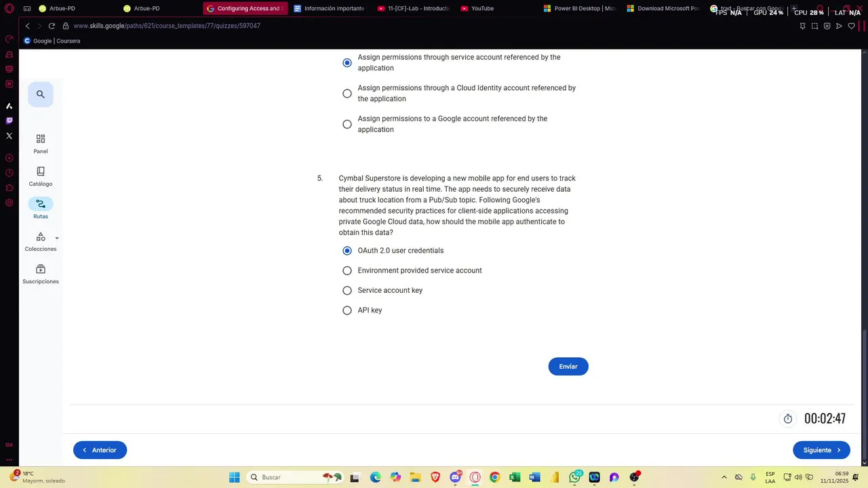868x488 pixels.
Task: Open the X (Twitter) icon in Opera sidebar
Action: tap(9, 136)
